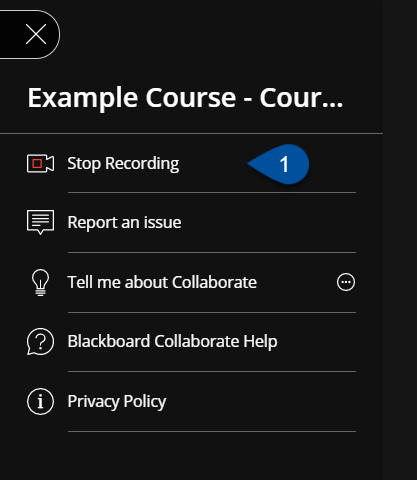Image resolution: width=417 pixels, height=480 pixels.
Task: Open Report an issue
Action: point(124,222)
